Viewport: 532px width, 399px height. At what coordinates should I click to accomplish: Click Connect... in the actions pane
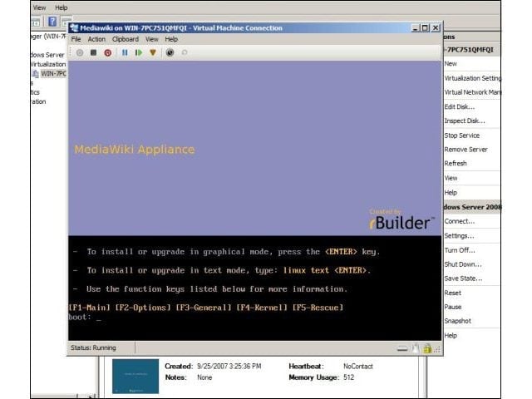[460, 221]
